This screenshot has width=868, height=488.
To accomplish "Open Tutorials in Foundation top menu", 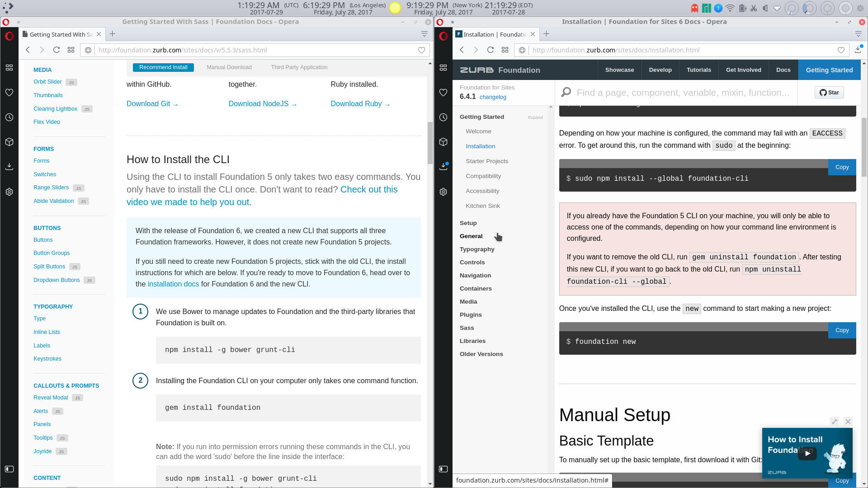I will [698, 70].
